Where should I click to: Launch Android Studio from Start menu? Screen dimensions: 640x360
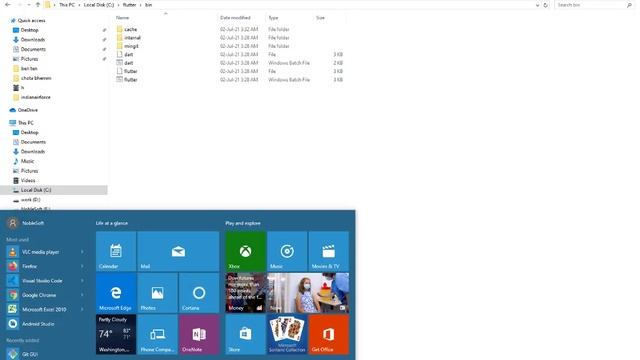38,324
